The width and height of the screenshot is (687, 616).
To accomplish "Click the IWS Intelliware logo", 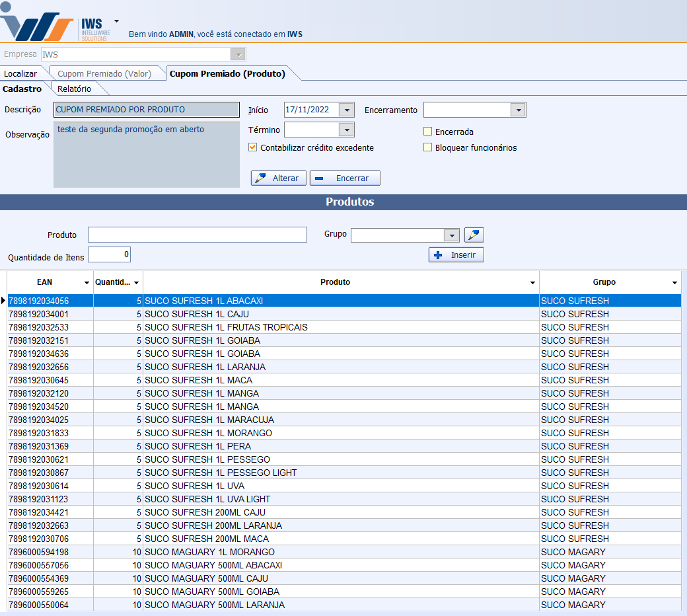I will coord(56,24).
